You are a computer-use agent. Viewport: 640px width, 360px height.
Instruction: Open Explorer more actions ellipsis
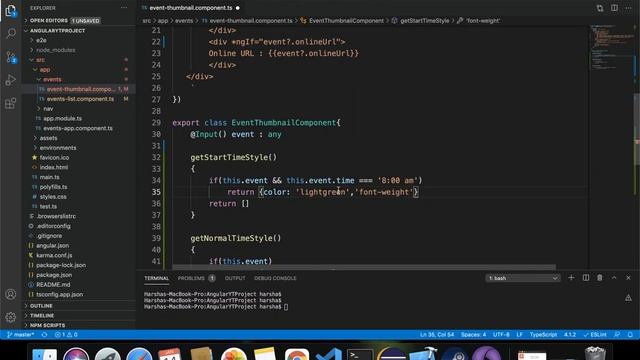[x=124, y=8]
